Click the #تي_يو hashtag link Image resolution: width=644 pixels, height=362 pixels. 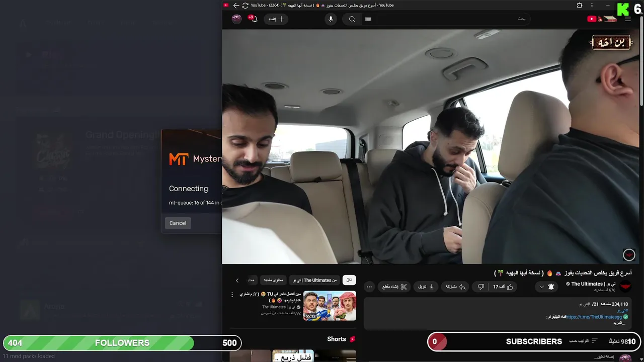pos(623,311)
